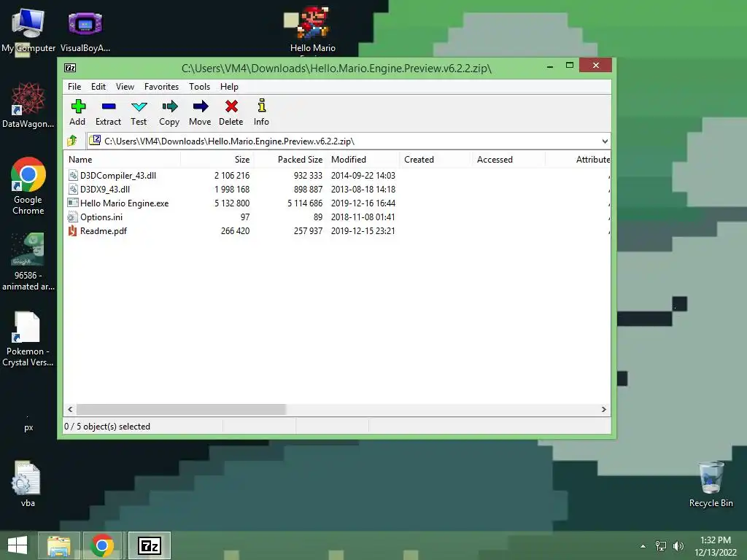Open File Explorer from taskbar
747x560 pixels.
click(x=58, y=545)
